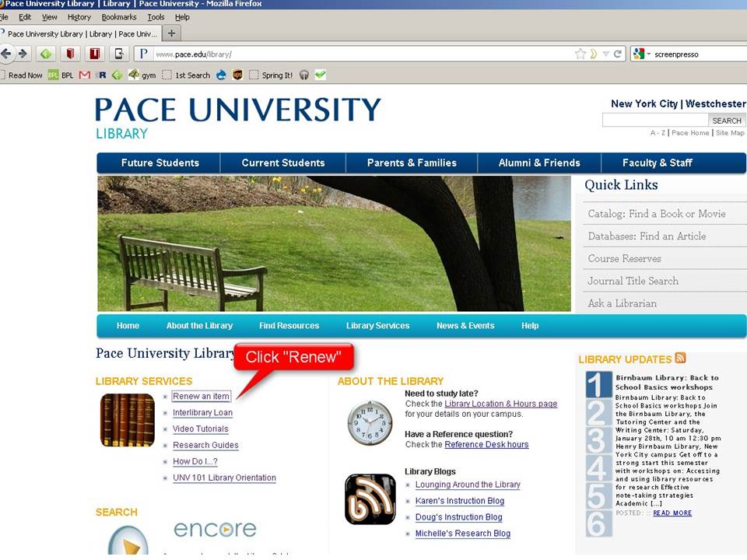
Task: Open the News & Events nav menu
Action: click(465, 326)
